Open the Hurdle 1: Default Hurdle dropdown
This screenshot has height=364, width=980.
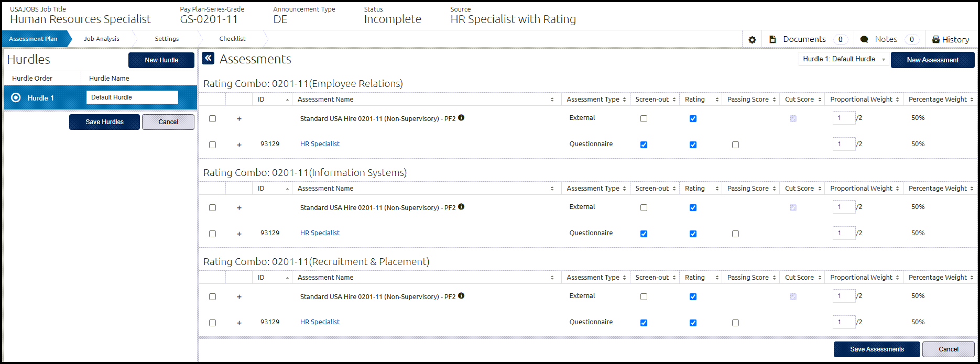pyautogui.click(x=844, y=59)
